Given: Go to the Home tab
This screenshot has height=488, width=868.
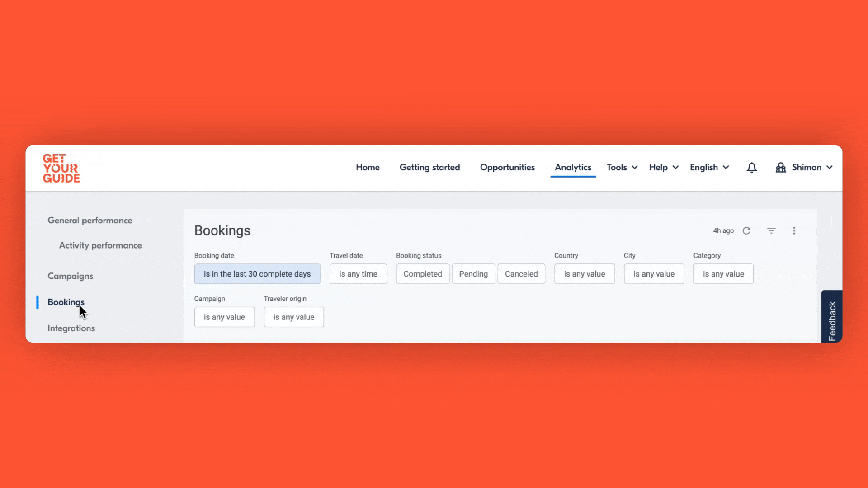Looking at the screenshot, I should coord(368,167).
